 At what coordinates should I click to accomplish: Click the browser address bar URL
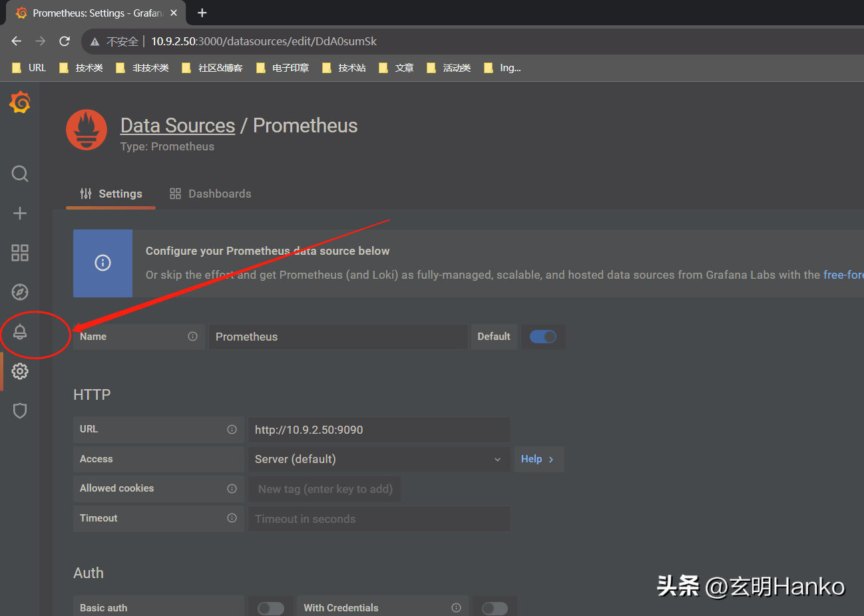coord(264,41)
